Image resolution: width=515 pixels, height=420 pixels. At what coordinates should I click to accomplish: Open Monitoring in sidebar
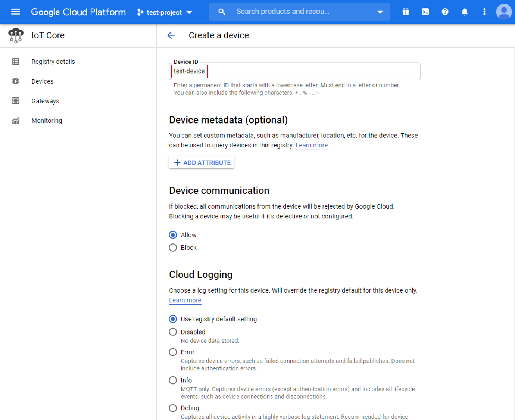tap(47, 121)
